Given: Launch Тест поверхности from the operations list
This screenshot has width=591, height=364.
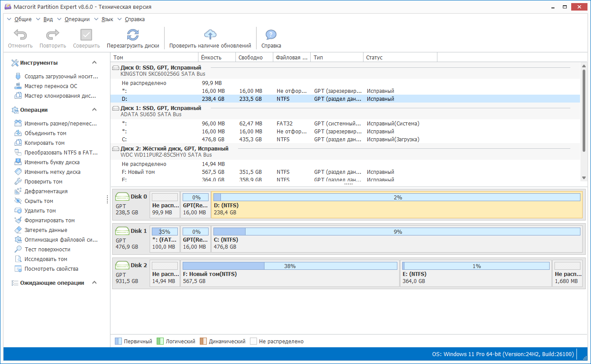Looking at the screenshot, I should pyautogui.click(x=48, y=250).
